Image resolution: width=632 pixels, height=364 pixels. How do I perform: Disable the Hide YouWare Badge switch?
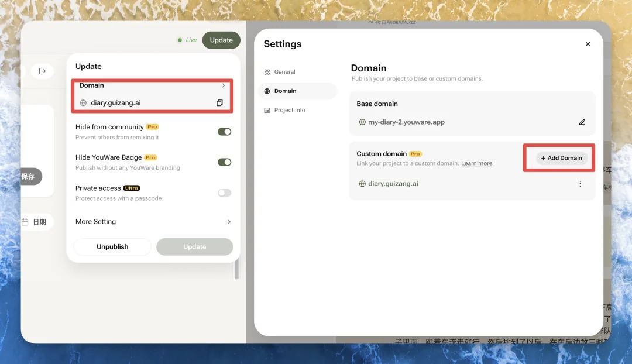(224, 162)
